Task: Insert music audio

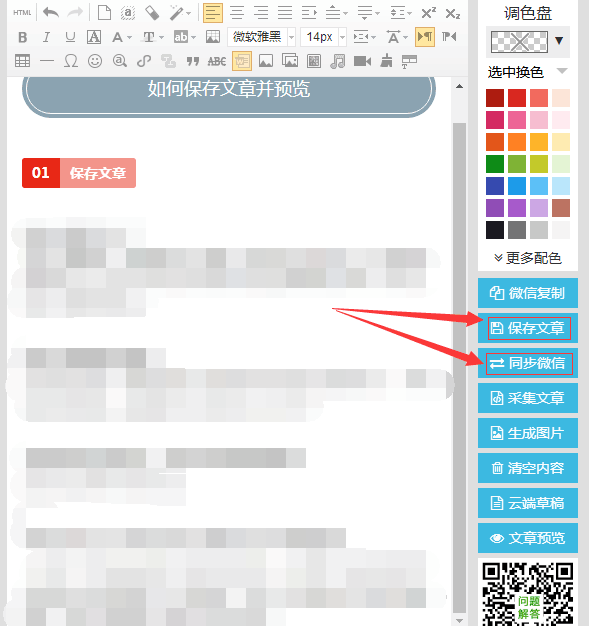Action: pos(338,61)
